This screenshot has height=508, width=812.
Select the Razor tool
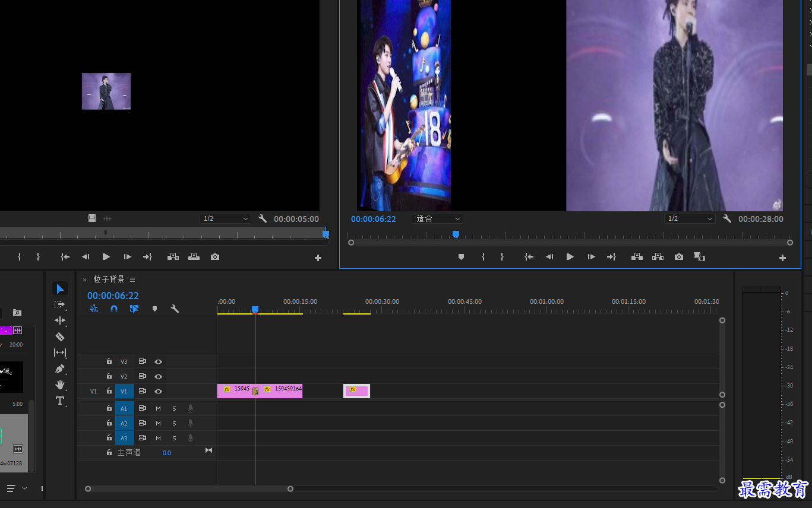click(60, 336)
